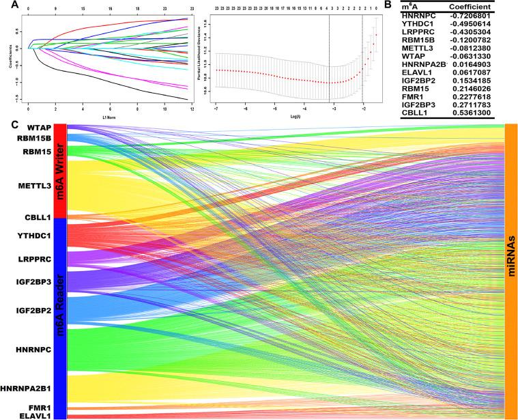Click coefficient value -0.4950614
This screenshot has width=518, height=420.
pyautogui.click(x=470, y=24)
